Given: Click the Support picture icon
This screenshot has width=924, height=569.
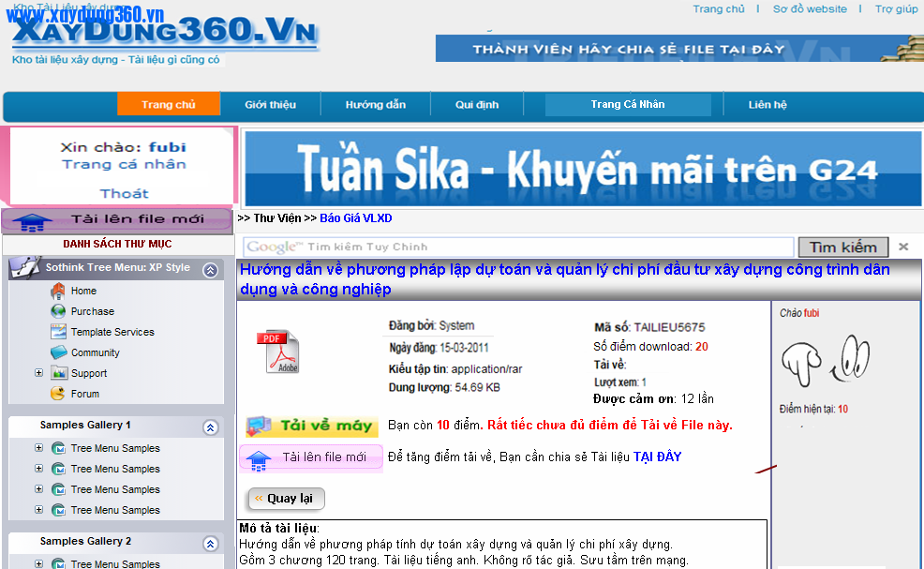Looking at the screenshot, I should click(58, 373).
